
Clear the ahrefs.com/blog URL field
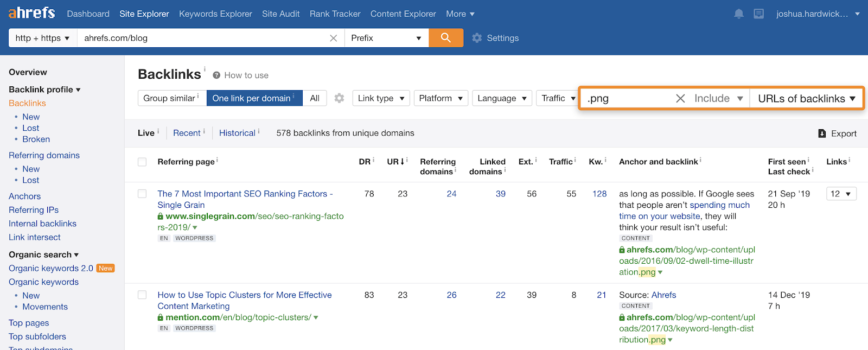click(x=333, y=38)
